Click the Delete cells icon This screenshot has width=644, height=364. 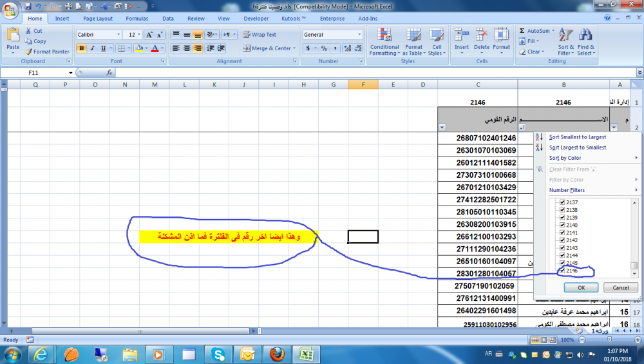pyautogui.click(x=481, y=35)
